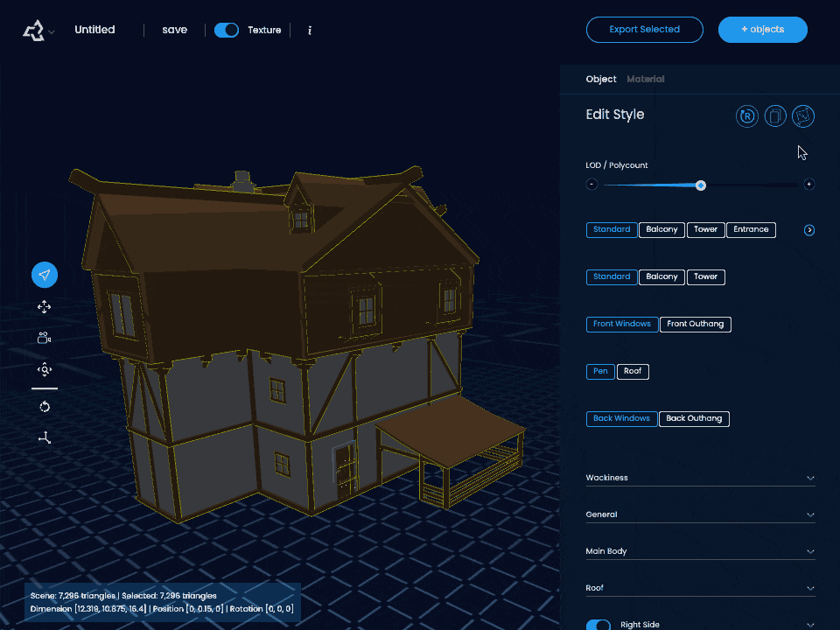Image resolution: width=840 pixels, height=630 pixels.
Task: Toggle the Right Side switch
Action: point(598,625)
